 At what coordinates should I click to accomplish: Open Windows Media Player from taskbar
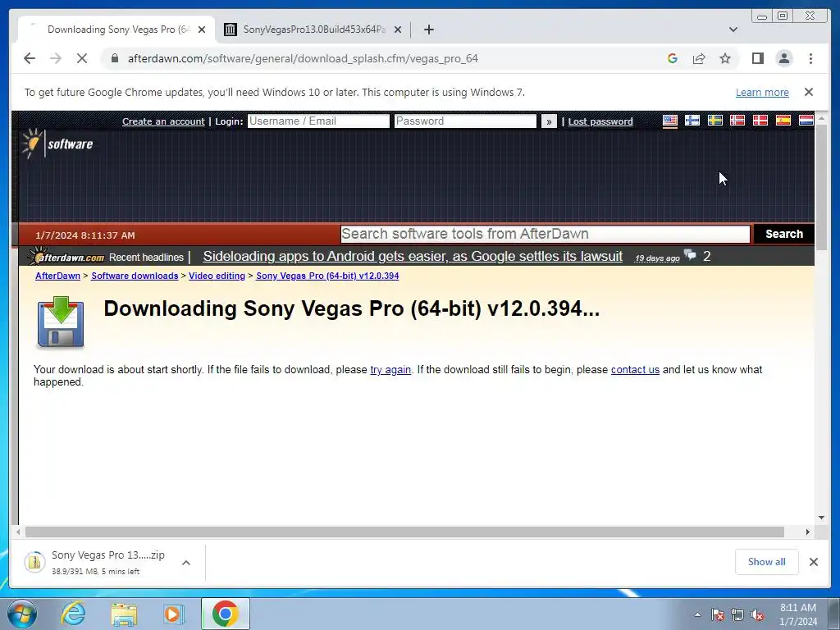click(173, 614)
